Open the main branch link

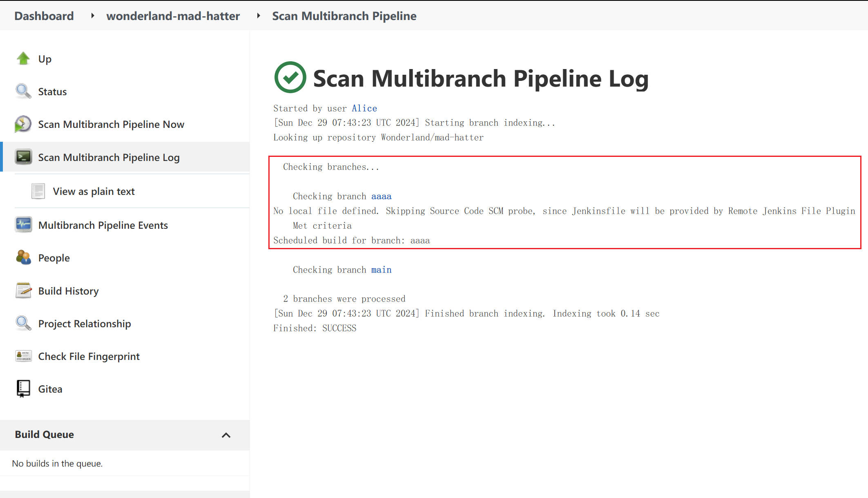(382, 270)
